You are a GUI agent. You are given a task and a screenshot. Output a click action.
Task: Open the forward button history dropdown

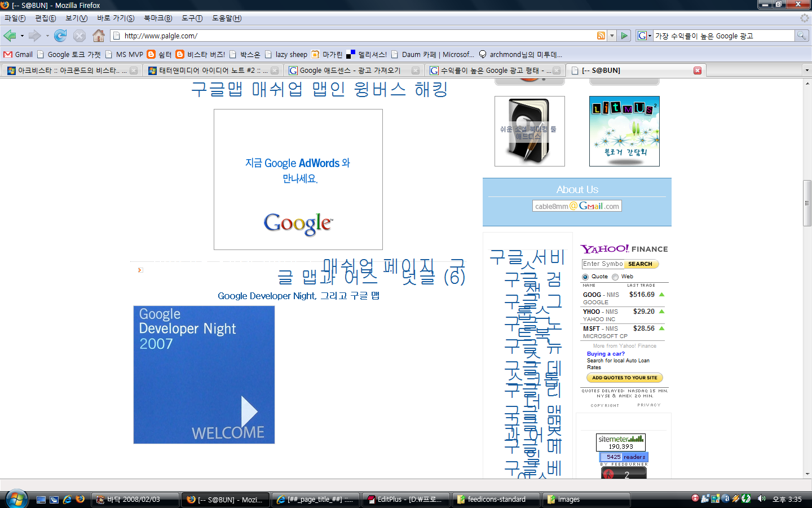47,36
